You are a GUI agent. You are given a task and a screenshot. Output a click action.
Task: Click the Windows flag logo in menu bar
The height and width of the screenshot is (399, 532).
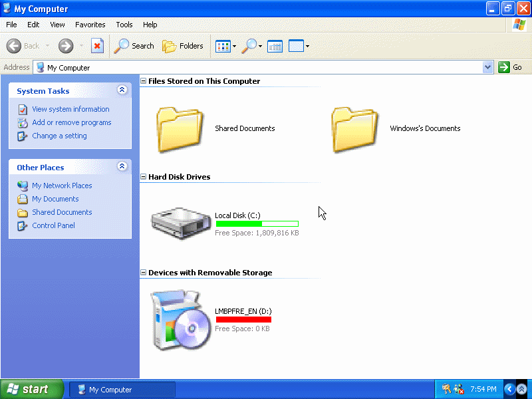519,25
